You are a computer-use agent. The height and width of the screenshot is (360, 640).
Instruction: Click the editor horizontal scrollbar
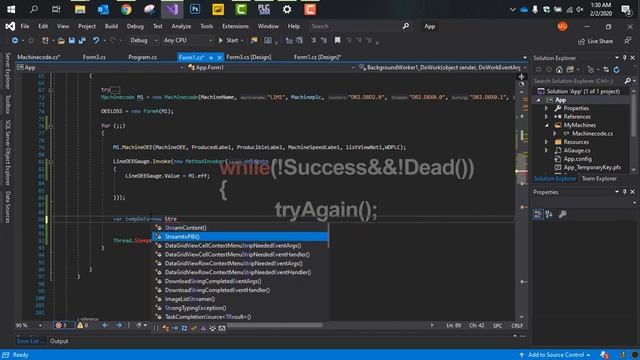tap(275, 325)
